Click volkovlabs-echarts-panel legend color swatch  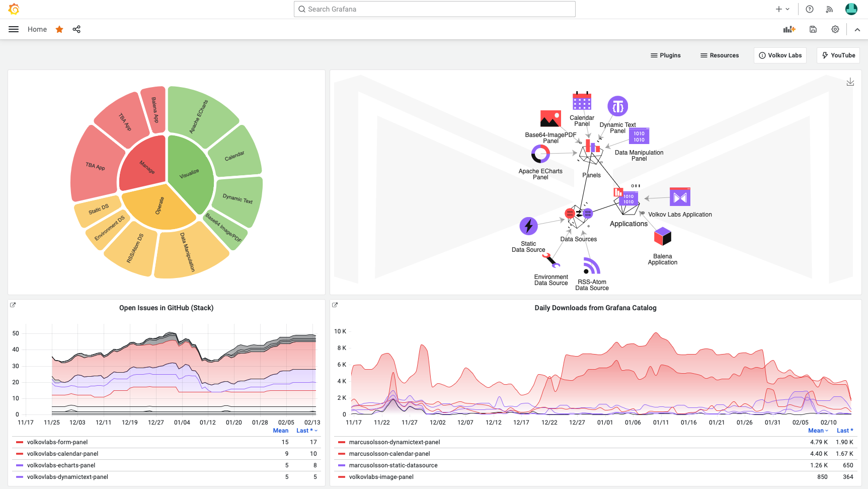[x=20, y=465]
